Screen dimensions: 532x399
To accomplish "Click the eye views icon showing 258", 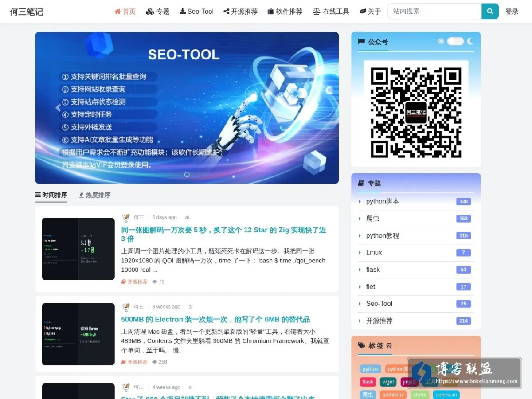I will pyautogui.click(x=155, y=362).
